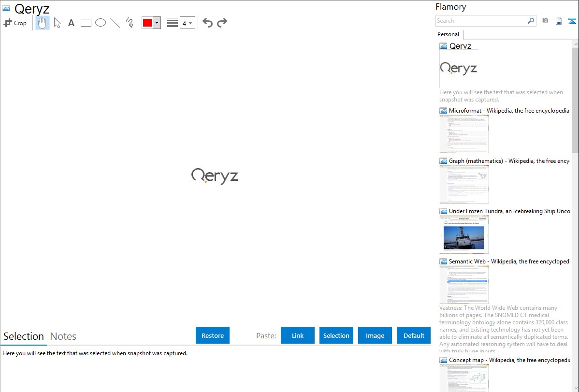
Task: Click the snapshot list vertical scrollbar
Action: pos(575,101)
